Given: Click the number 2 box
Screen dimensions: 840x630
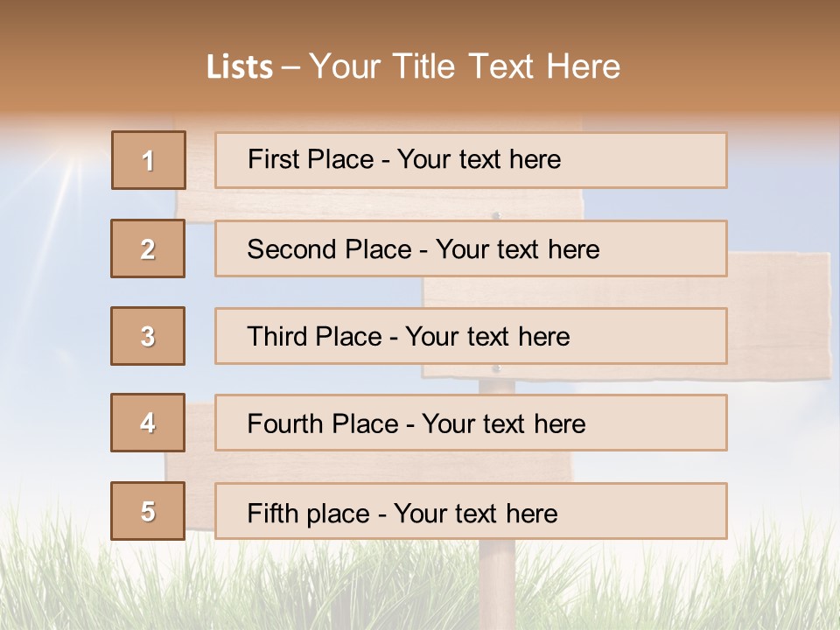Looking at the screenshot, I should [148, 248].
